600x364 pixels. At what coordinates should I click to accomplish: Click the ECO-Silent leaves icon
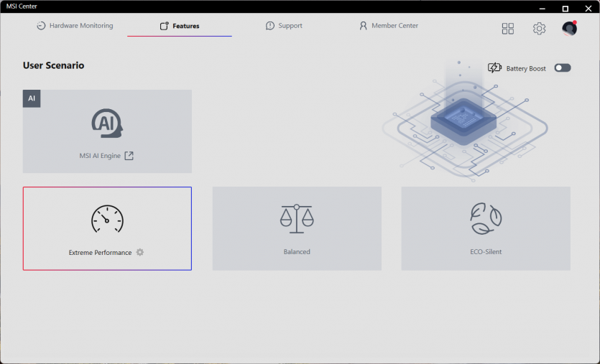(x=486, y=218)
